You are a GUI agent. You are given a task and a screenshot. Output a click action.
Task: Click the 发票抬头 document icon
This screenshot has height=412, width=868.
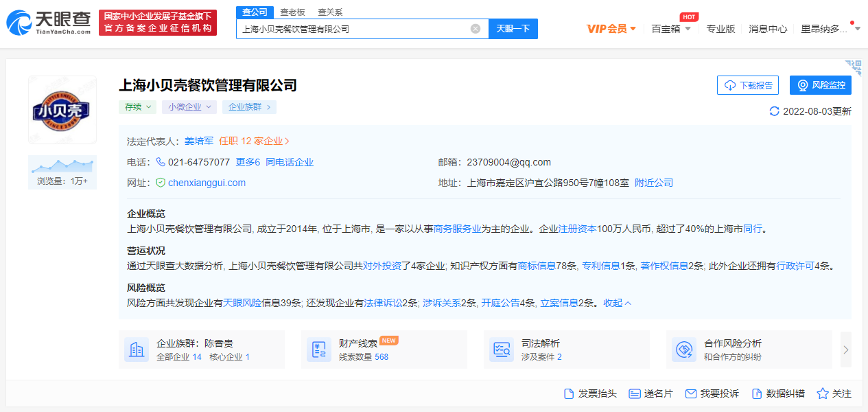568,393
